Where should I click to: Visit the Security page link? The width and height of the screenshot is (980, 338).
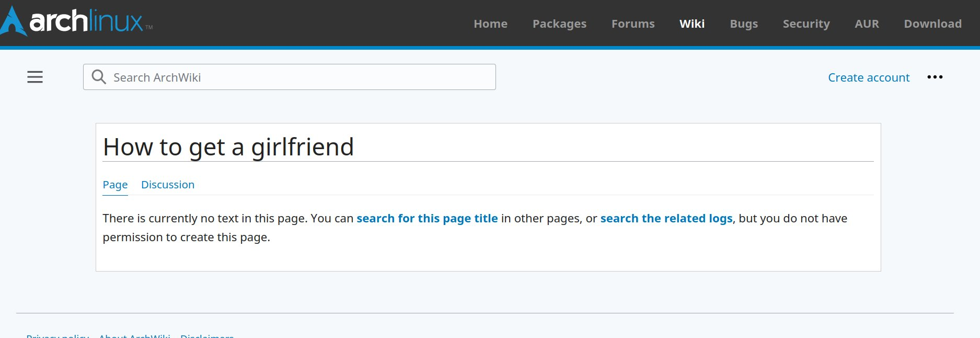(806, 24)
